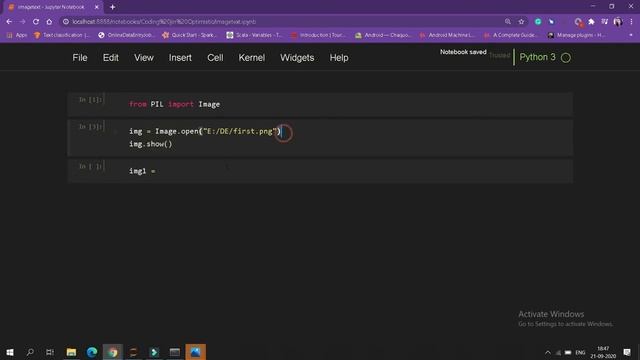Click the Trusted notebook indicator

500,55
